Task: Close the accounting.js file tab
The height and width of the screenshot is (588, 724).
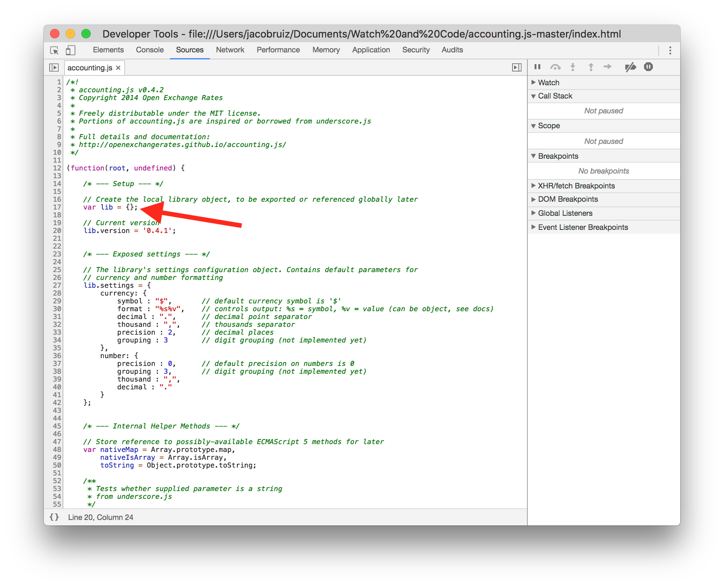Action: click(118, 68)
